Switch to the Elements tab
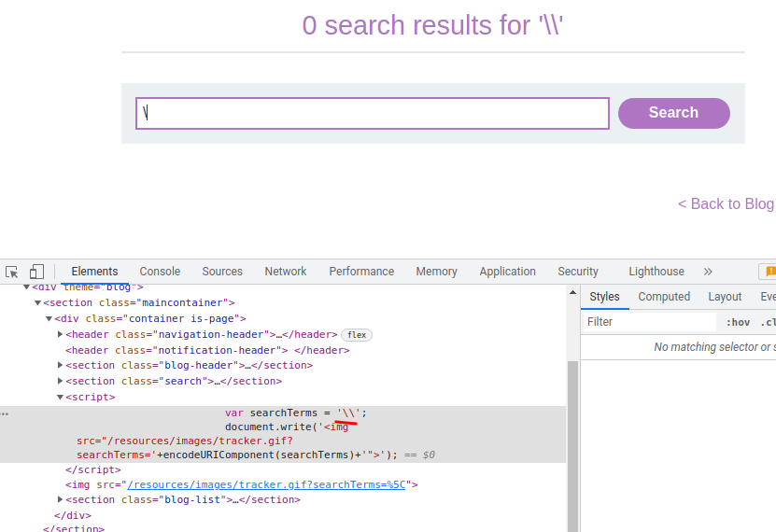776x532 pixels. [x=94, y=272]
